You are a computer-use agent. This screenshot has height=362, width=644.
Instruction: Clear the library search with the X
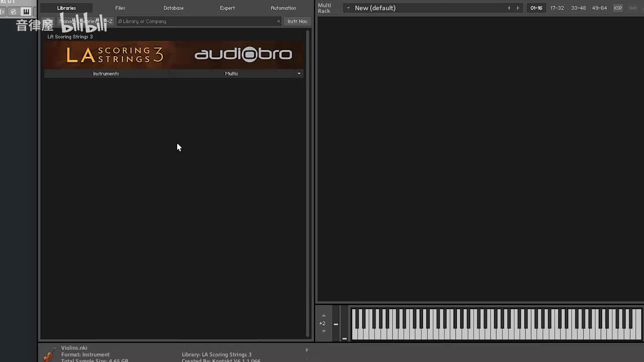coord(279,21)
